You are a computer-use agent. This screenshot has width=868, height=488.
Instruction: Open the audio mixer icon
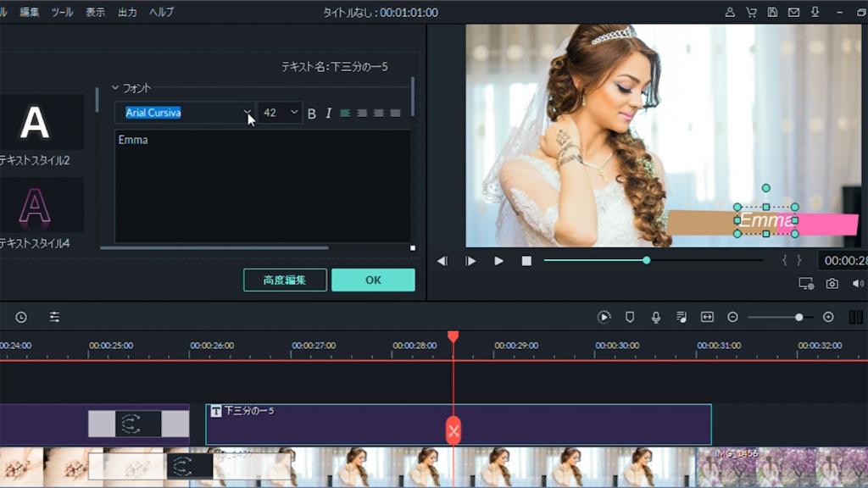(x=682, y=317)
